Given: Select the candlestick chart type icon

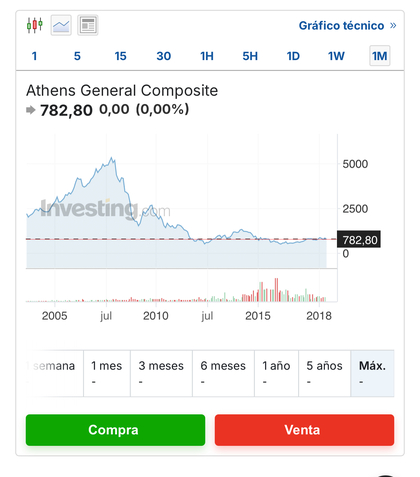Looking at the screenshot, I should (x=35, y=25).
